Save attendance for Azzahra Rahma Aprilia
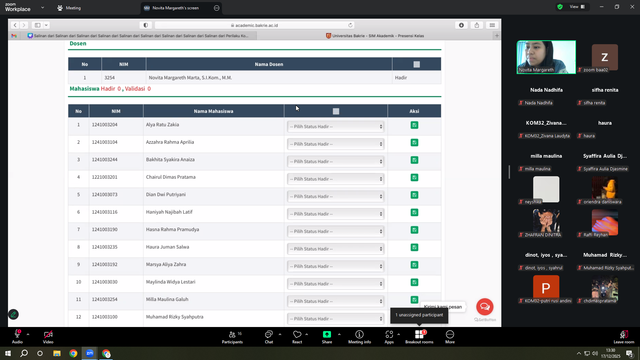Screen dimensions: 640x360 [x=414, y=143]
